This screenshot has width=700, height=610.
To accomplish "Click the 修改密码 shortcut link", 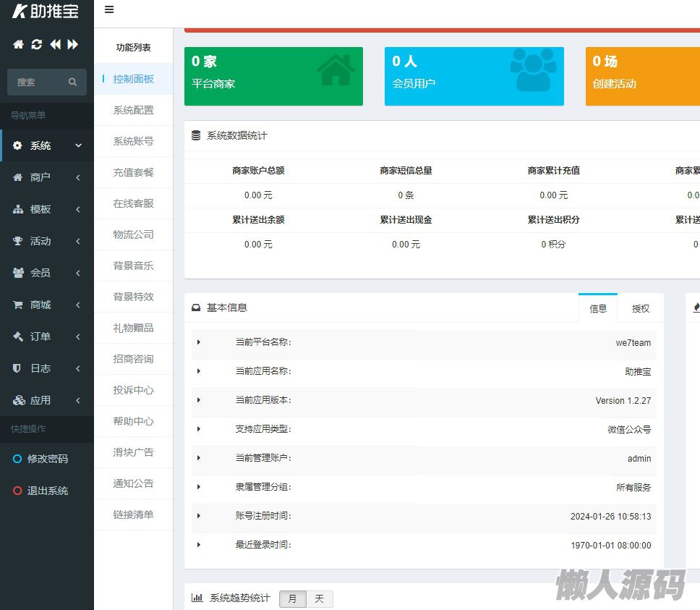I will [47, 459].
